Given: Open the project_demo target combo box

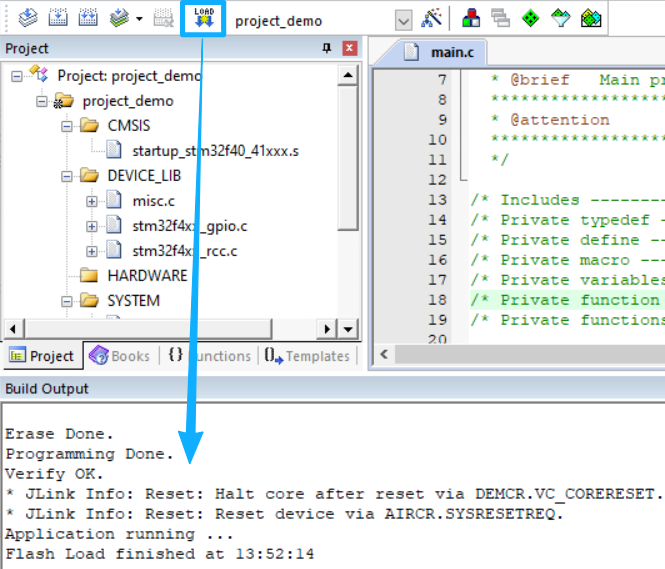Looking at the screenshot, I should (x=403, y=20).
